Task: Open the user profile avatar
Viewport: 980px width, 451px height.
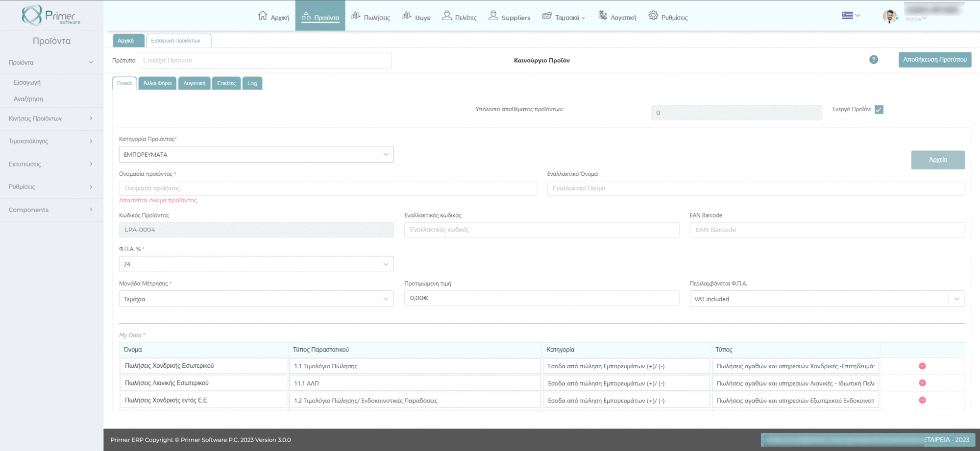Action: pyautogui.click(x=889, y=16)
